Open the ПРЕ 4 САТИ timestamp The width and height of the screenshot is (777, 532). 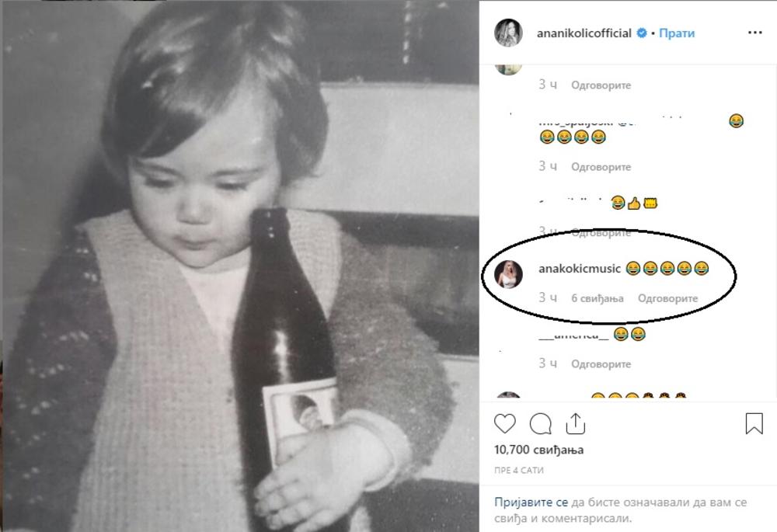pyautogui.click(x=518, y=471)
